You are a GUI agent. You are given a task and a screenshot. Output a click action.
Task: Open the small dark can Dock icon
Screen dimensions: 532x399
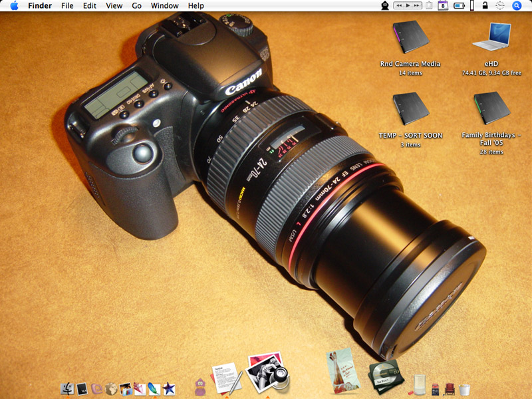click(x=435, y=390)
